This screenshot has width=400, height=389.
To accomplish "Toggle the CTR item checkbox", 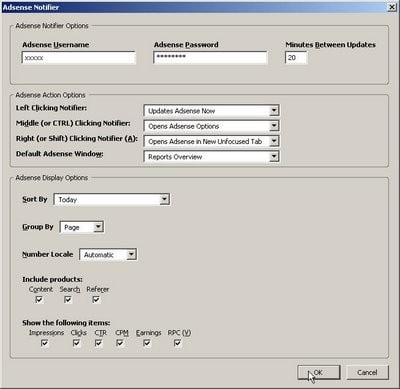I will tap(99, 343).
